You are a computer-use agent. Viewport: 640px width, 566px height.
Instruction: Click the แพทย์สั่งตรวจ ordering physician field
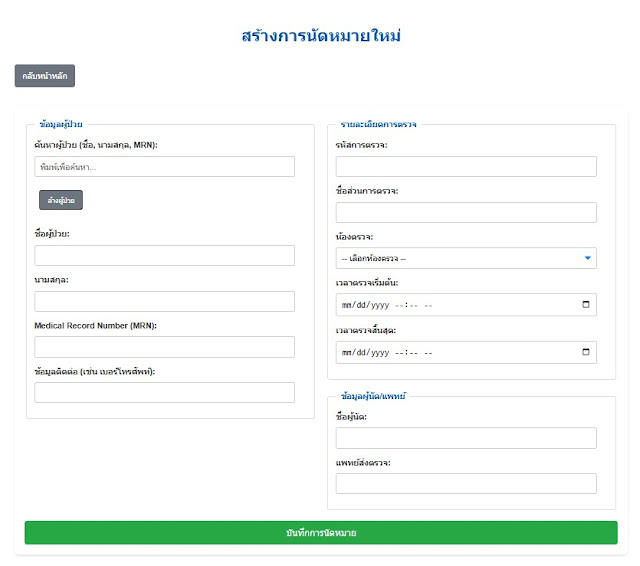pos(466,484)
